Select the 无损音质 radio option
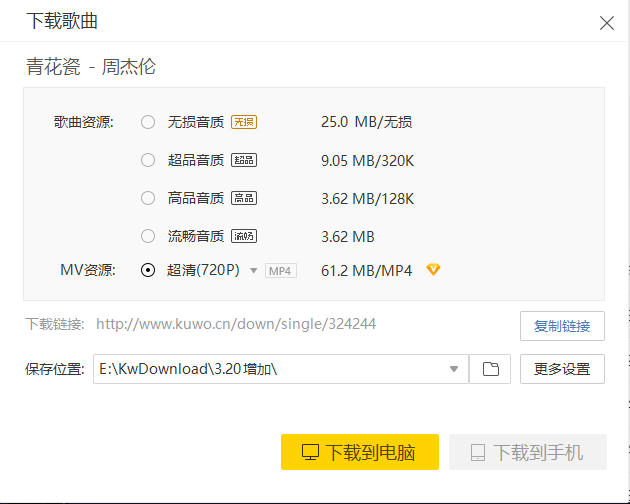Image resolution: width=630 pixels, height=504 pixels. (x=148, y=122)
